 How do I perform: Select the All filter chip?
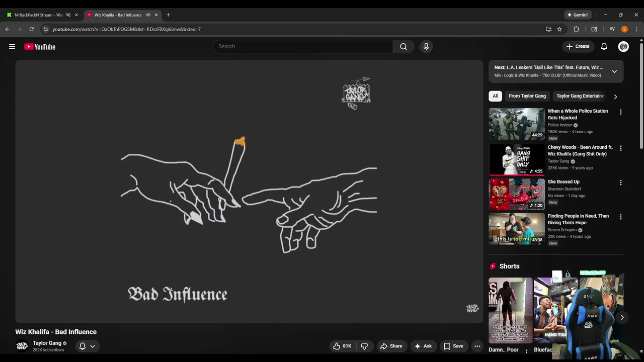(x=495, y=96)
